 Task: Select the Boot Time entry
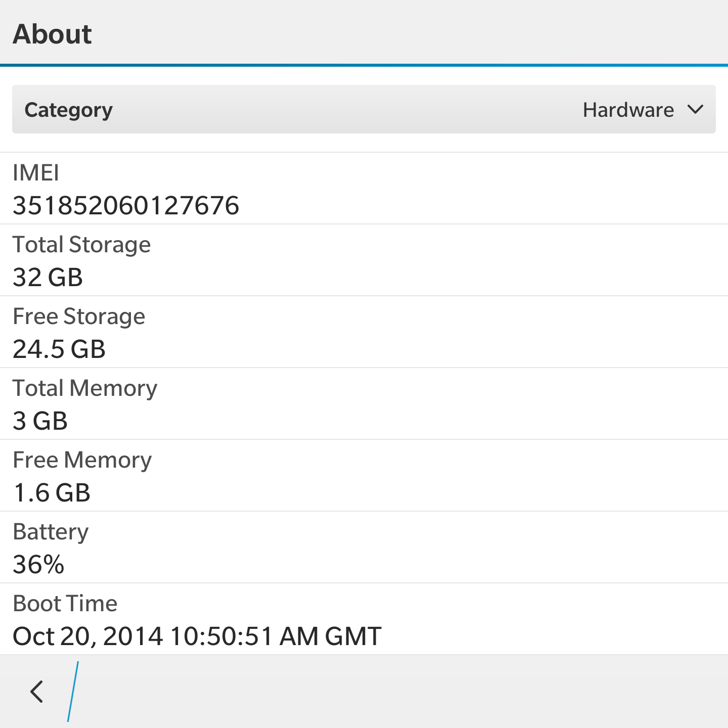[364, 619]
